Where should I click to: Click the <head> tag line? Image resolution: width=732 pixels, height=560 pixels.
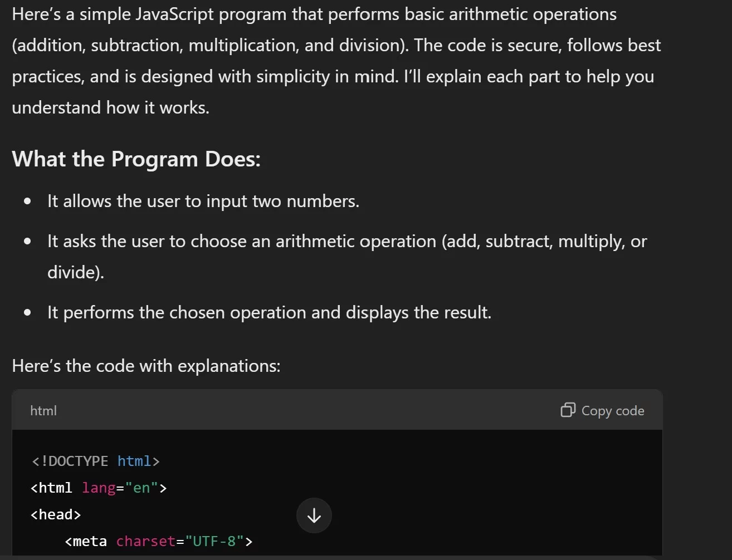coord(56,514)
